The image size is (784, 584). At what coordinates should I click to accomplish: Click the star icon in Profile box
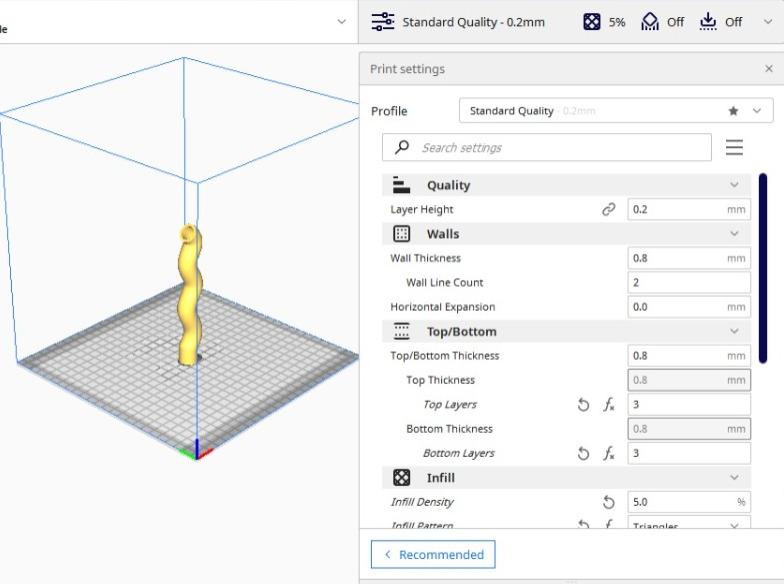733,111
